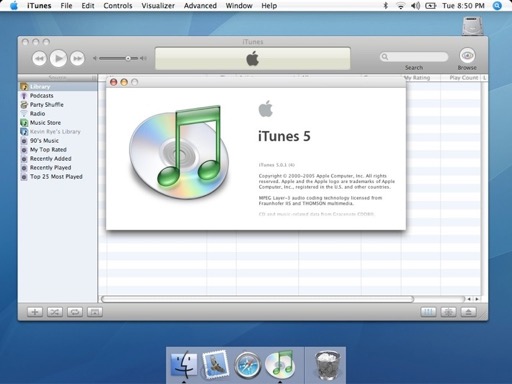Open Podcasts in the source list
This screenshot has height=384, width=512.
tap(58, 96)
